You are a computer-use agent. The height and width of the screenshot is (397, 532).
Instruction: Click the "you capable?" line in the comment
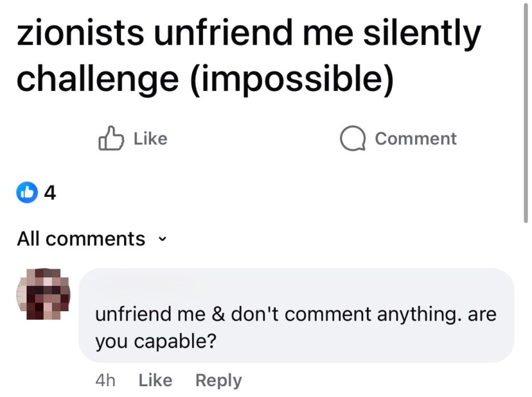pos(155,342)
